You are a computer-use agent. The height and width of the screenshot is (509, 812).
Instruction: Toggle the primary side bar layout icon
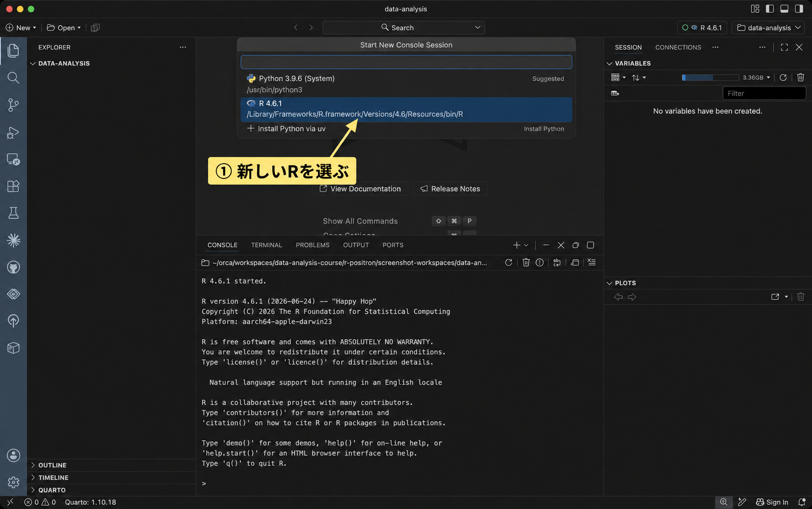pyautogui.click(x=769, y=9)
